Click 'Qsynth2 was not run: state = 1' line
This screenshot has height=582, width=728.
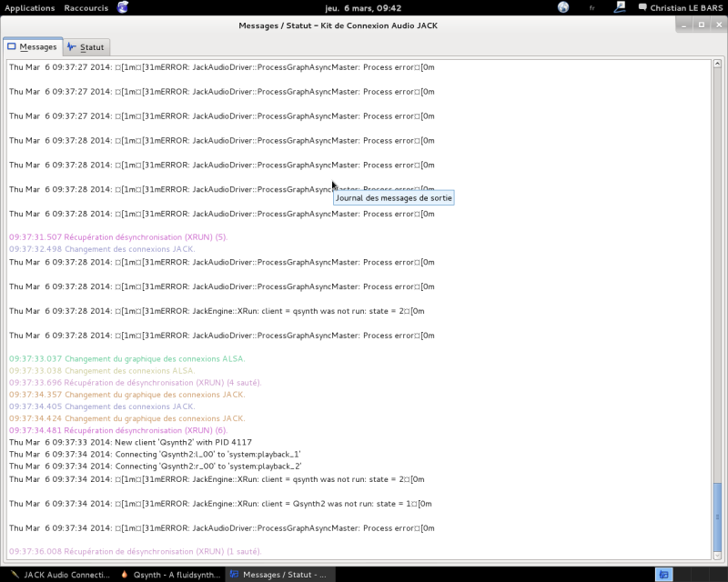[220, 504]
